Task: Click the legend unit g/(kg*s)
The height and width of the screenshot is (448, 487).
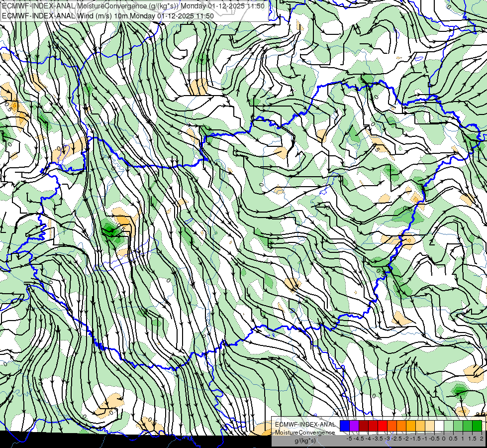Action: (305, 441)
